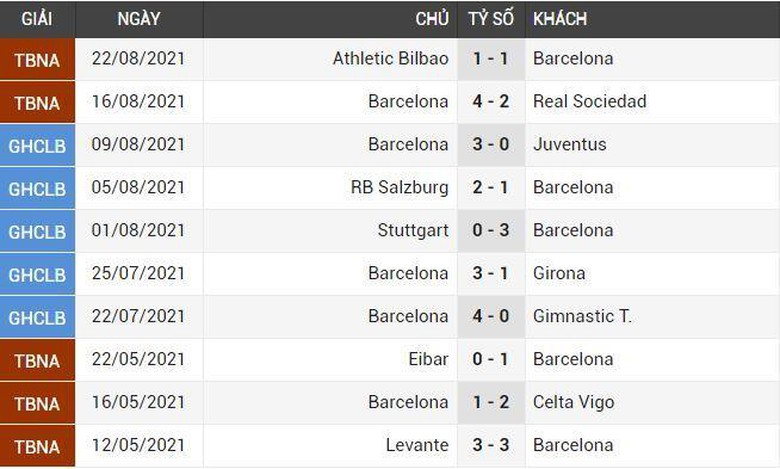Image resolution: width=780 pixels, height=469 pixels.
Task: Click the Athletic Bilbao team name
Action: 390,58
